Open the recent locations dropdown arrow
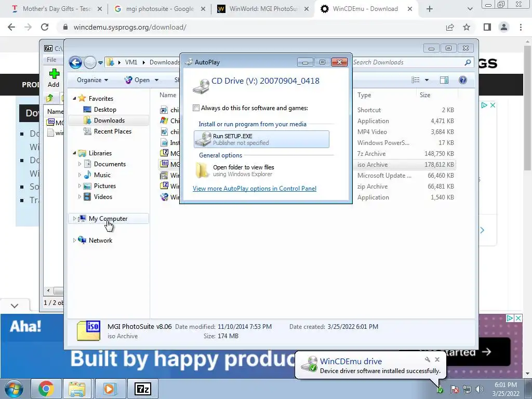This screenshot has width=532, height=399. tap(100, 62)
